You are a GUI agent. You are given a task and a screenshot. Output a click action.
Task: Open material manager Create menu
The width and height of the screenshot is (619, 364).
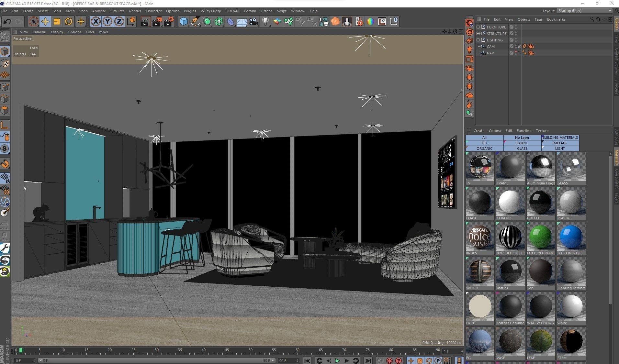(x=479, y=131)
